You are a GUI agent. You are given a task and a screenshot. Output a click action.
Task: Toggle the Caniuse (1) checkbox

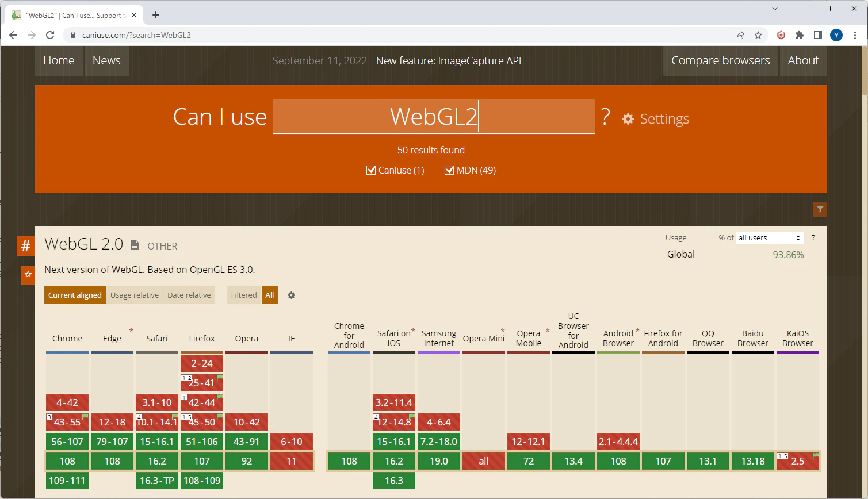tap(371, 170)
